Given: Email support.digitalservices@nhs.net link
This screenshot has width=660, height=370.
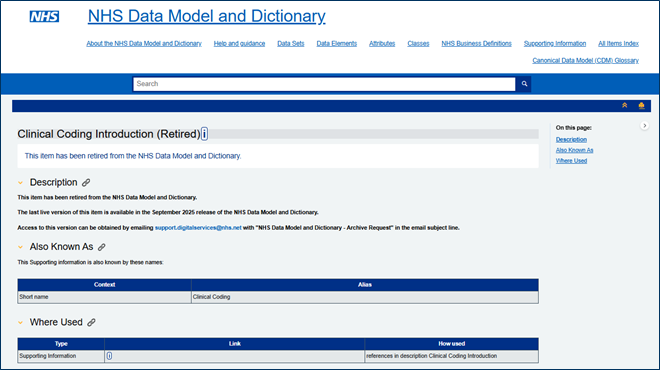Looking at the screenshot, I should (198, 228).
